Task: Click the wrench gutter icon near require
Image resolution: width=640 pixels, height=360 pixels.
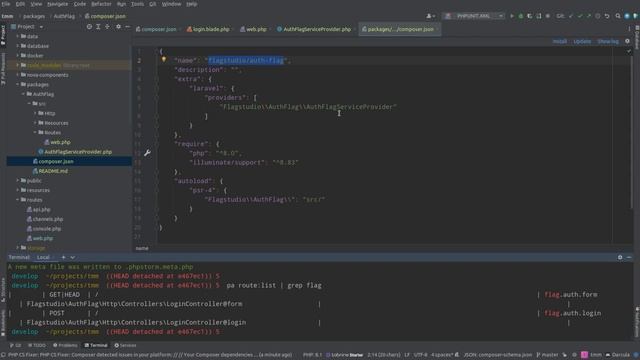Action: (x=147, y=153)
